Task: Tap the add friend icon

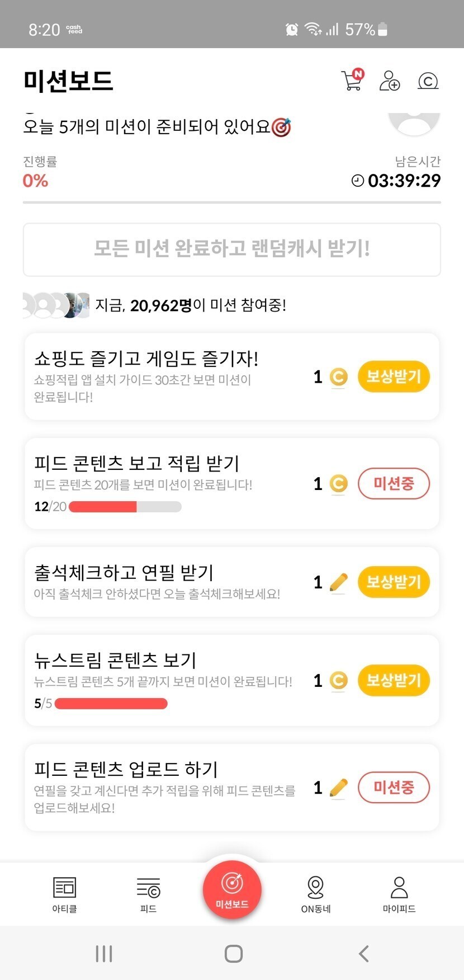Action: click(x=390, y=81)
